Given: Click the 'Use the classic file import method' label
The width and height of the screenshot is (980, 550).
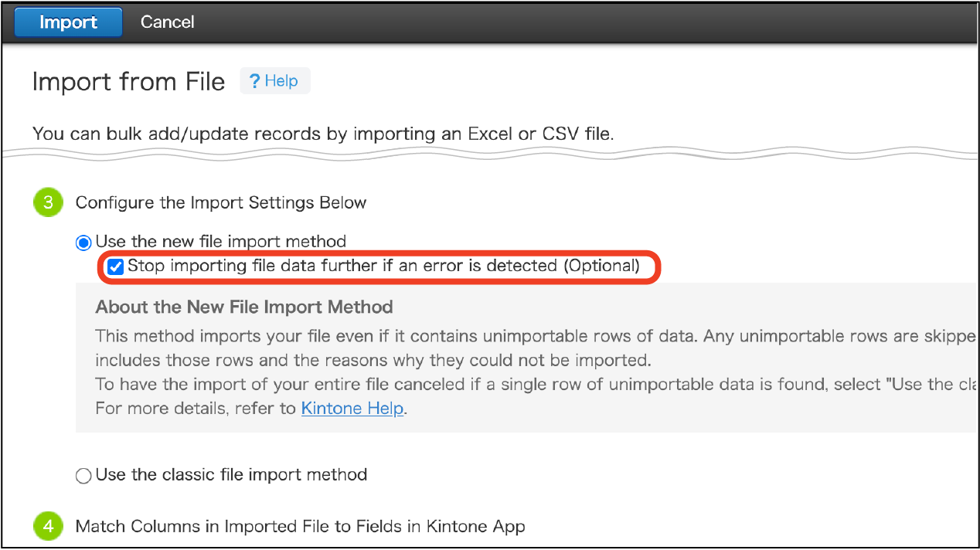Looking at the screenshot, I should (231, 474).
